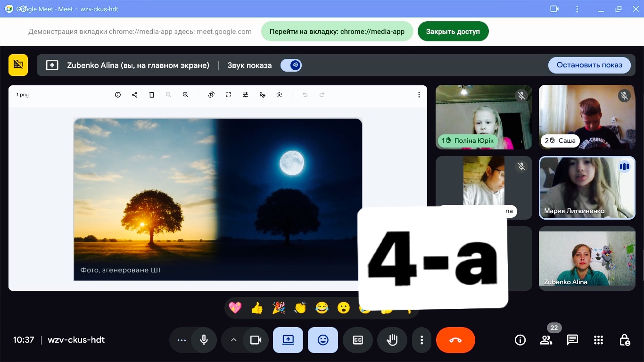Open the image viewer three-dot menu

point(419,95)
